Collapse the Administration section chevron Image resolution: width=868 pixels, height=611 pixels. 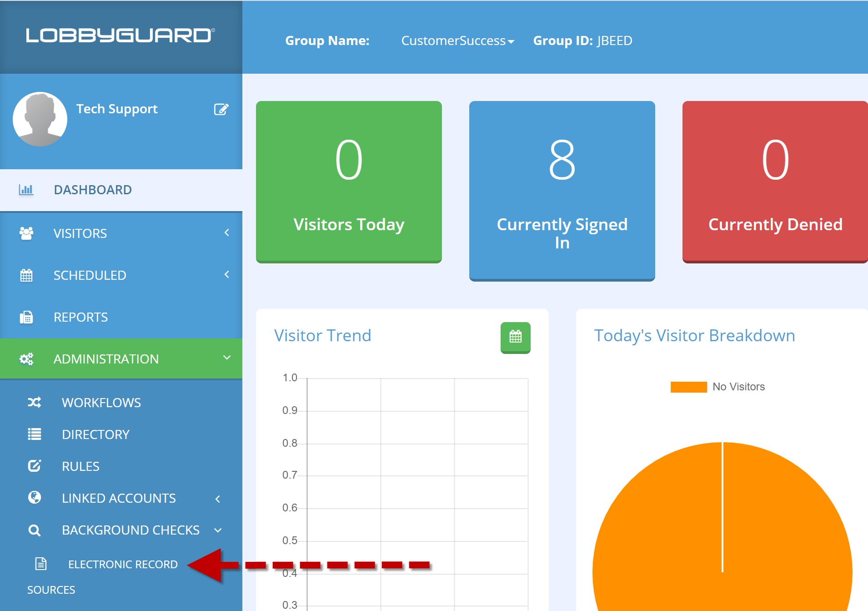coord(226,358)
